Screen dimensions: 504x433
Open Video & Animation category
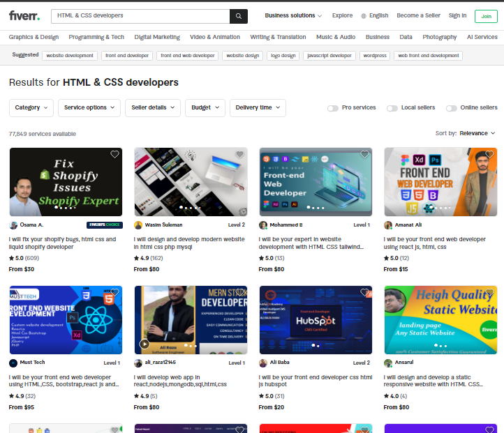tap(215, 37)
